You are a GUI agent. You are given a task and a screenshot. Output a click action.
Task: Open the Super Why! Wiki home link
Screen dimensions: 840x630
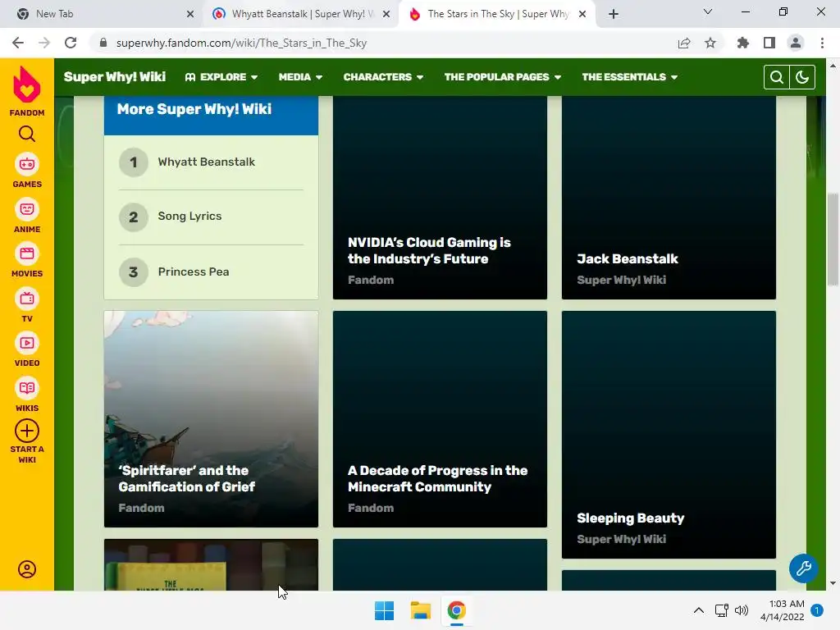tap(115, 77)
